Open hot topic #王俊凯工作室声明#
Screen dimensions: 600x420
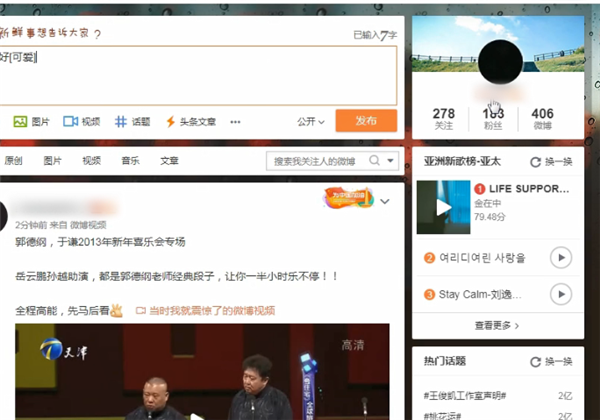pos(465,396)
